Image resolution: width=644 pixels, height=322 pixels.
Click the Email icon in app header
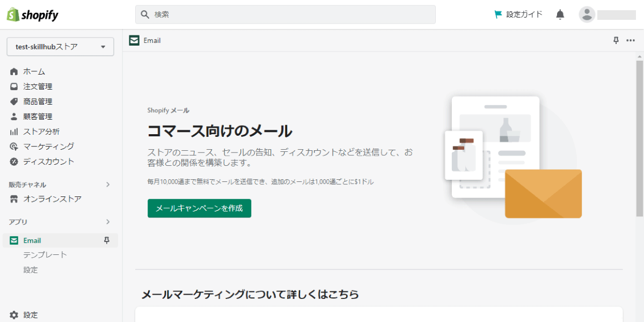pos(134,40)
